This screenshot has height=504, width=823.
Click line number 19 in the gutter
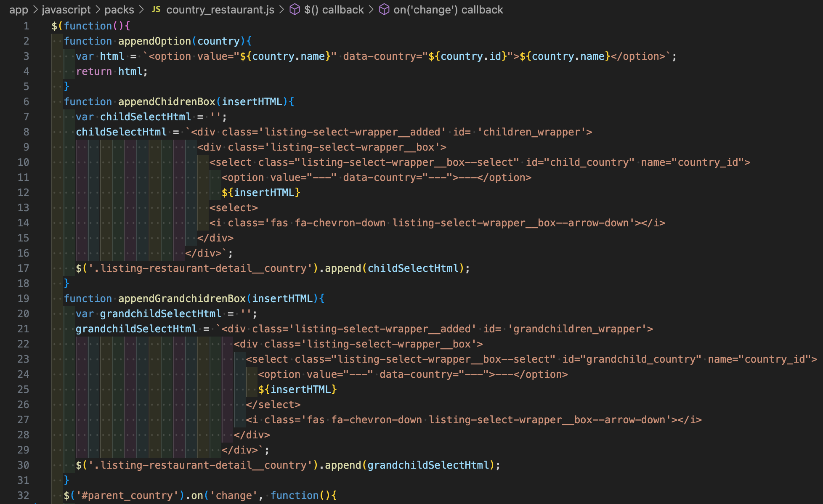(x=24, y=299)
